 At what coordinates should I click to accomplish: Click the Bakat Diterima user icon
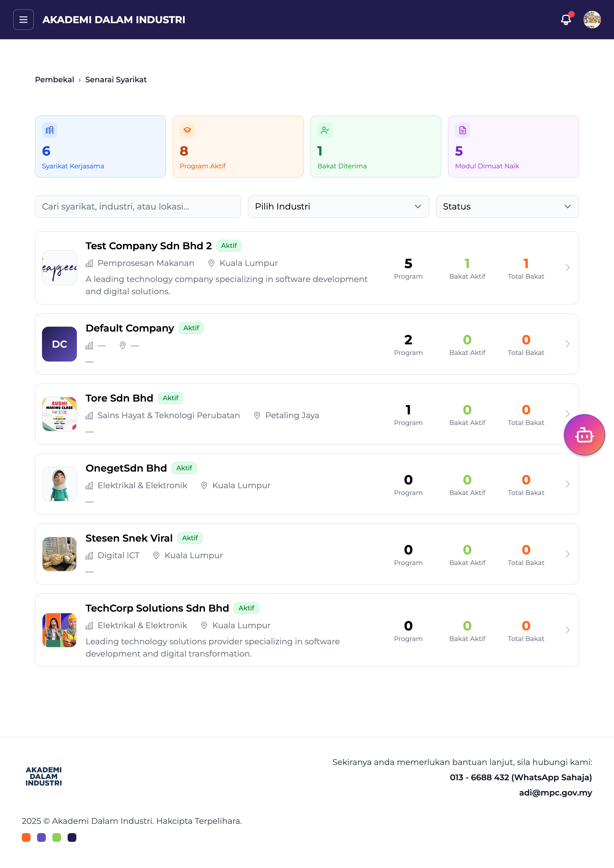pos(325,130)
